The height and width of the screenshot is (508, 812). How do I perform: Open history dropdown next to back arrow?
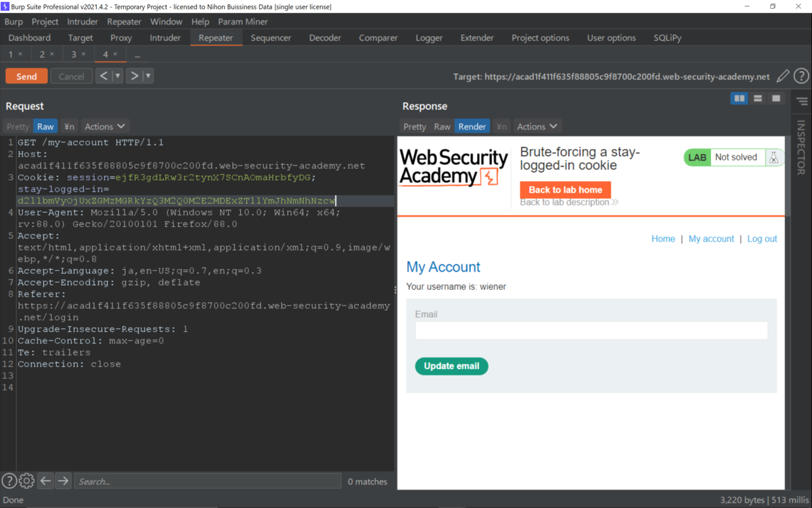tap(117, 76)
